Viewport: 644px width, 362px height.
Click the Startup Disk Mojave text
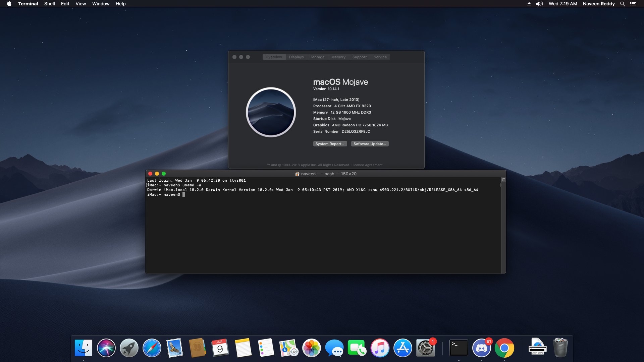pyautogui.click(x=332, y=119)
